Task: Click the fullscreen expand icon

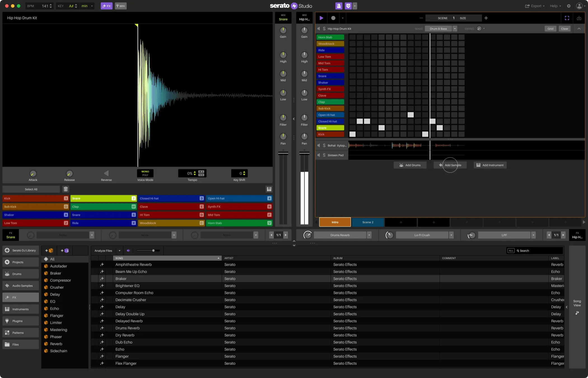Action: (567, 18)
